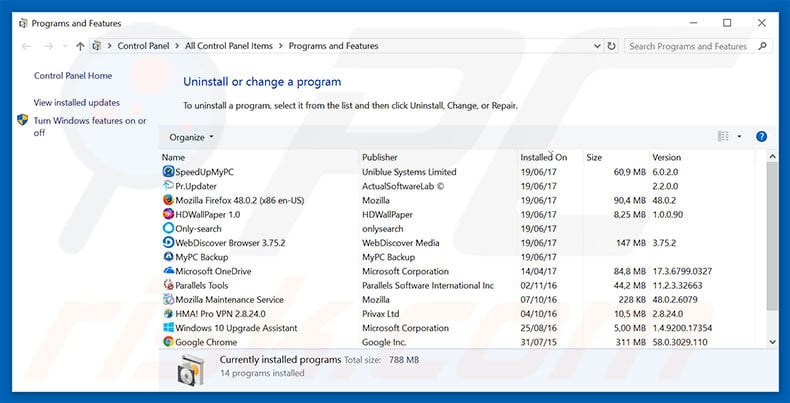Click the Google Chrome icon
The height and width of the screenshot is (403, 790).
pos(168,342)
